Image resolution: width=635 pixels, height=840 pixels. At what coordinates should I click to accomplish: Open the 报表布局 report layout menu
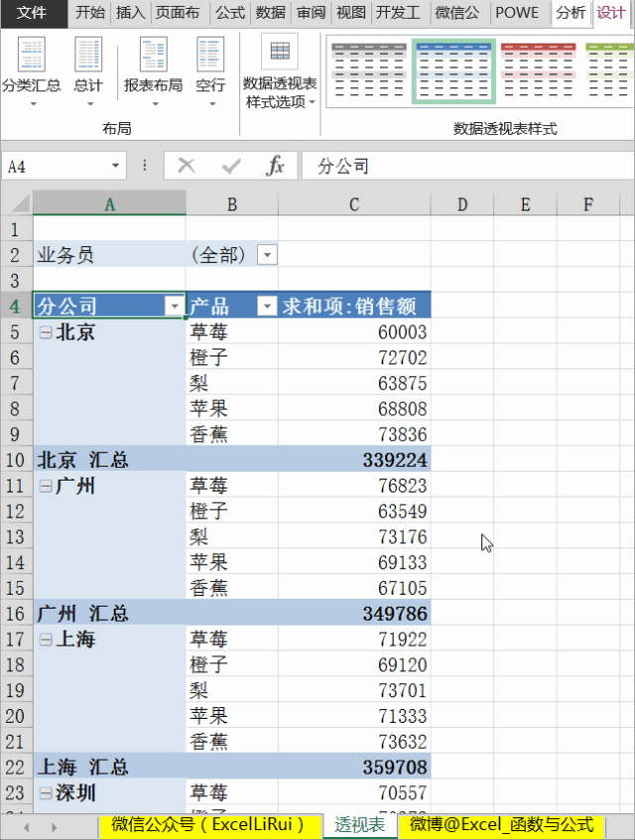coord(154,70)
